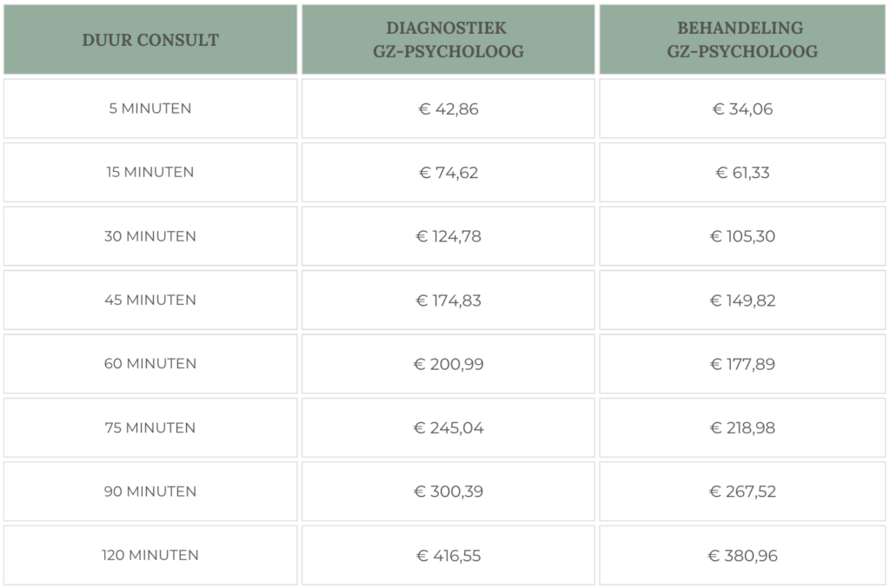The image size is (890, 588).
Task: Select the 5 MINUTEN row label
Action: 150,109
